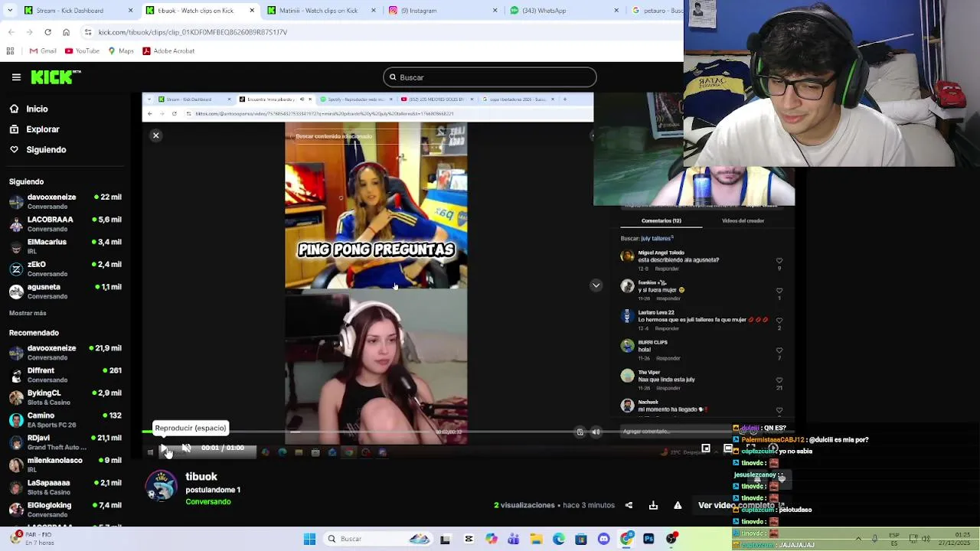
Task: Open the recommended milenkanolasco channel
Action: coord(65,465)
